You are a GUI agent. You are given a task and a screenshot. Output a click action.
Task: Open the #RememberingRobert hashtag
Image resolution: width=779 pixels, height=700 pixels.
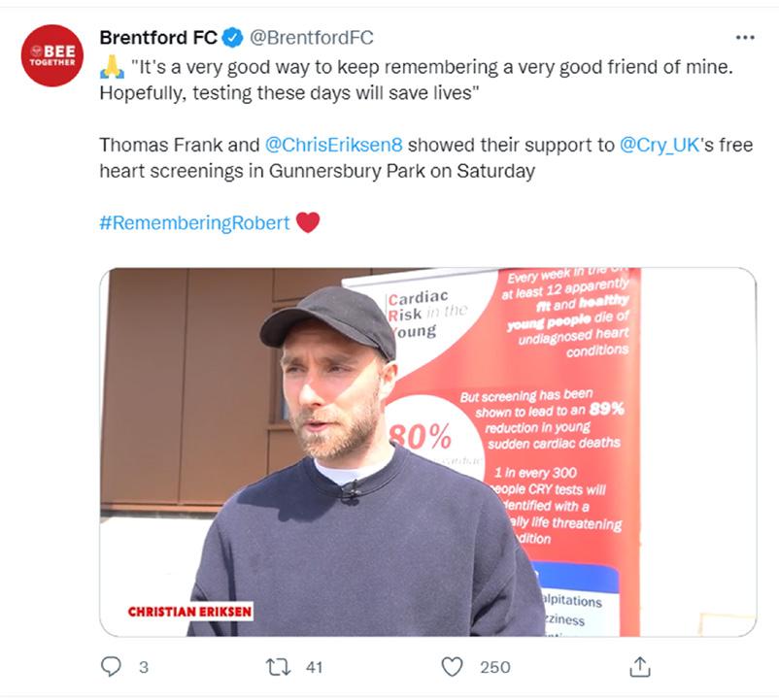(194, 223)
